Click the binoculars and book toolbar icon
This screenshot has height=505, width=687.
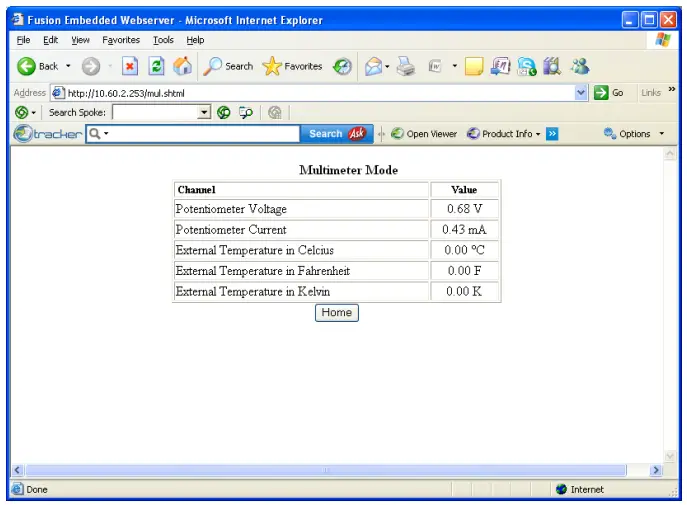(x=552, y=67)
